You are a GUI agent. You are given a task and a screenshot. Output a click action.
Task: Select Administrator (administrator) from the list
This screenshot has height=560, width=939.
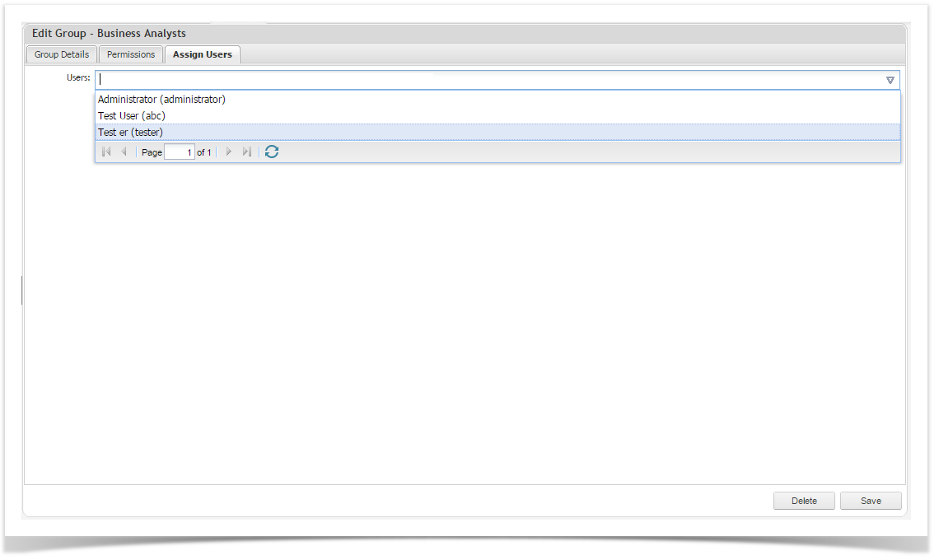[161, 100]
